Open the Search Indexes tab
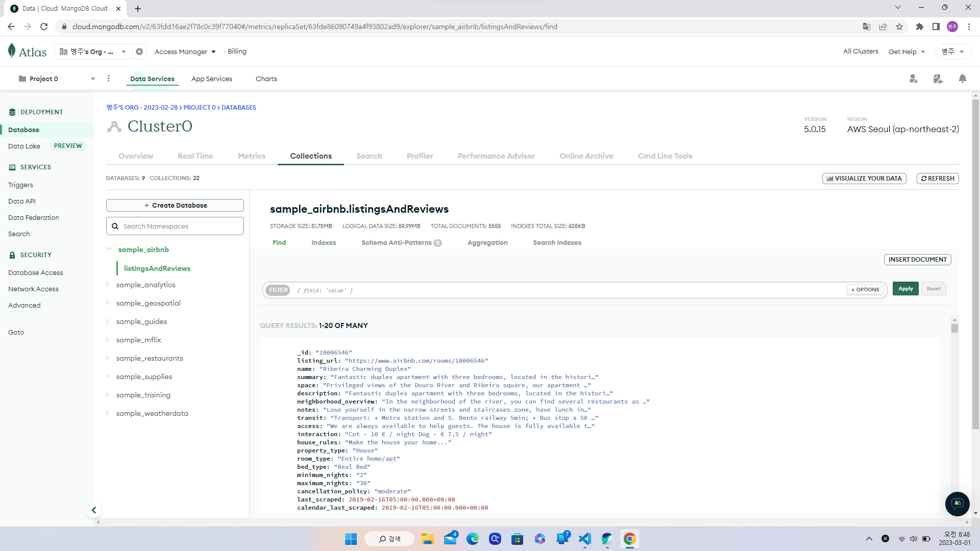Screen dimensions: 980x551 click(557, 242)
